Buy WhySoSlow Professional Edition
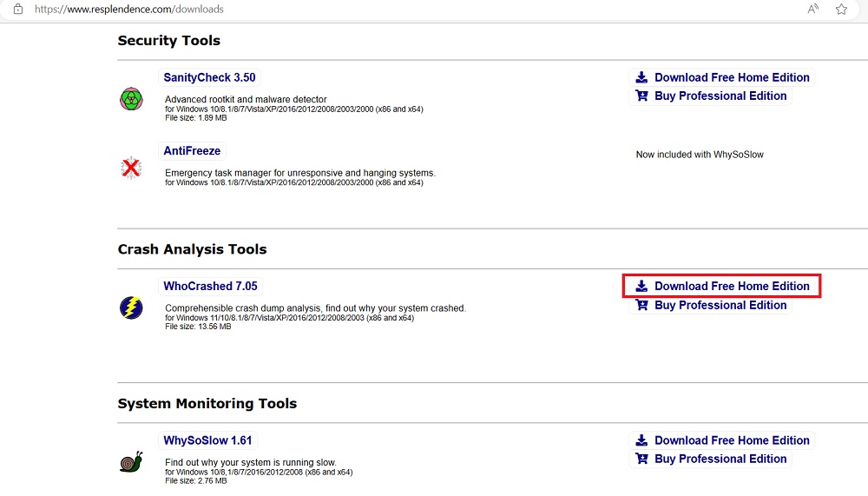The height and width of the screenshot is (496, 868). [x=711, y=459]
